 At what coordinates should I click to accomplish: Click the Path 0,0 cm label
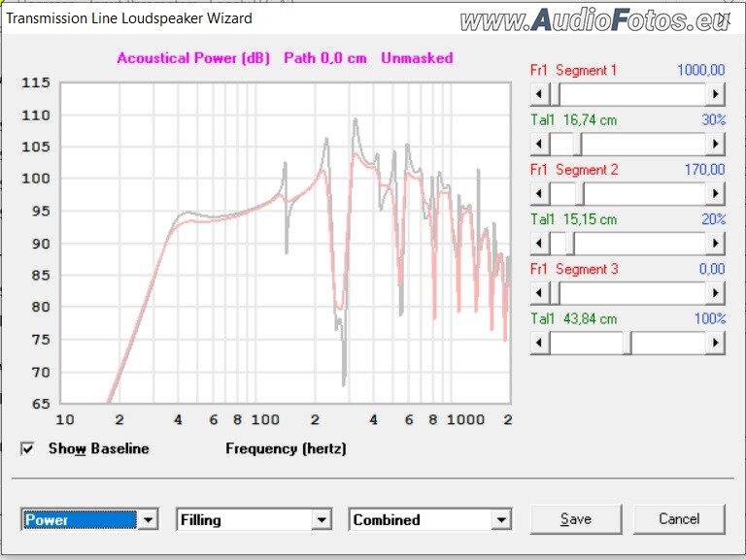pos(325,58)
